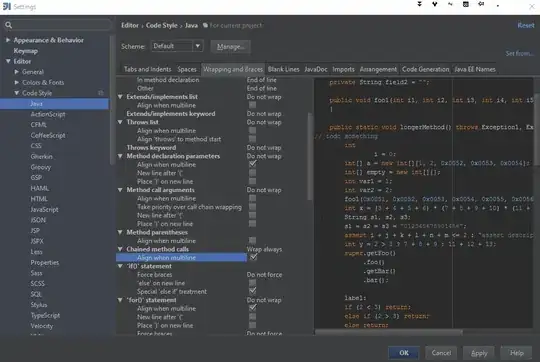540x362 pixels.
Task: Toggle Align when multiline under 'for()' statement
Action: [x=252, y=308]
